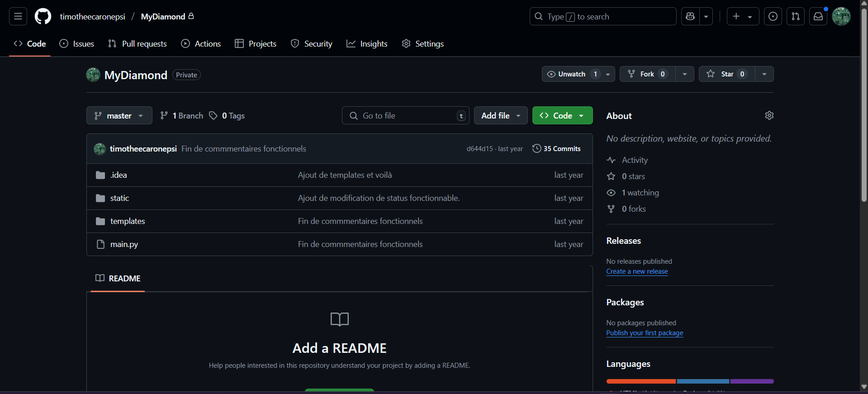Click the orange segment of languages bar
868x394 pixels.
coord(640,381)
